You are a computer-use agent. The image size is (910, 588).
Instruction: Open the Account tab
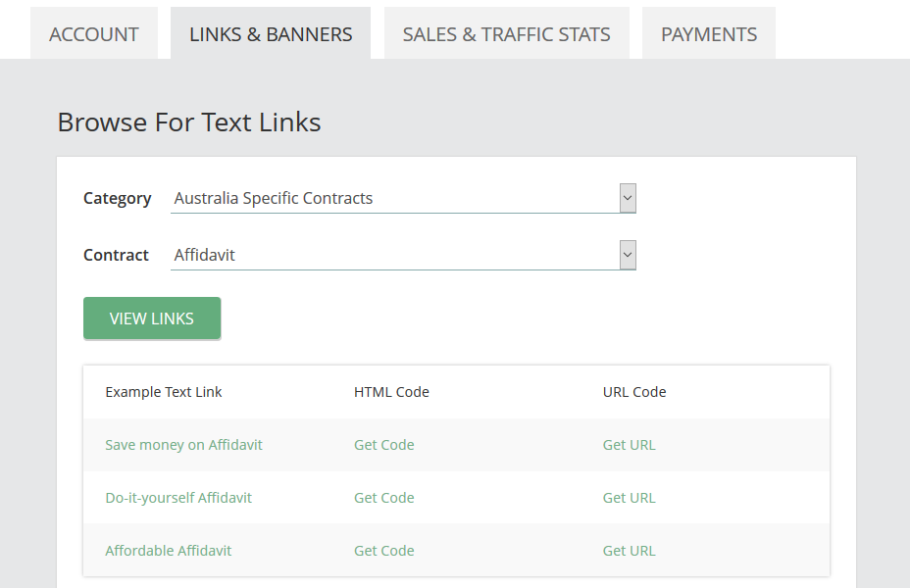tap(94, 33)
